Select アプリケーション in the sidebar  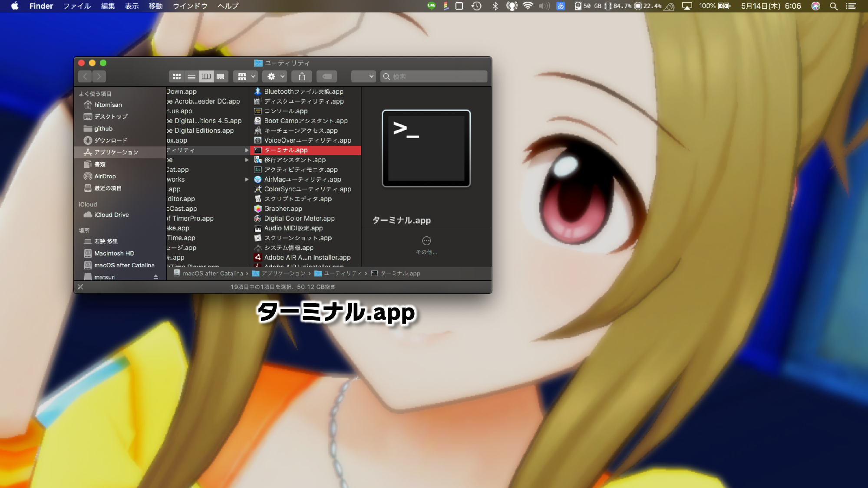pyautogui.click(x=120, y=152)
